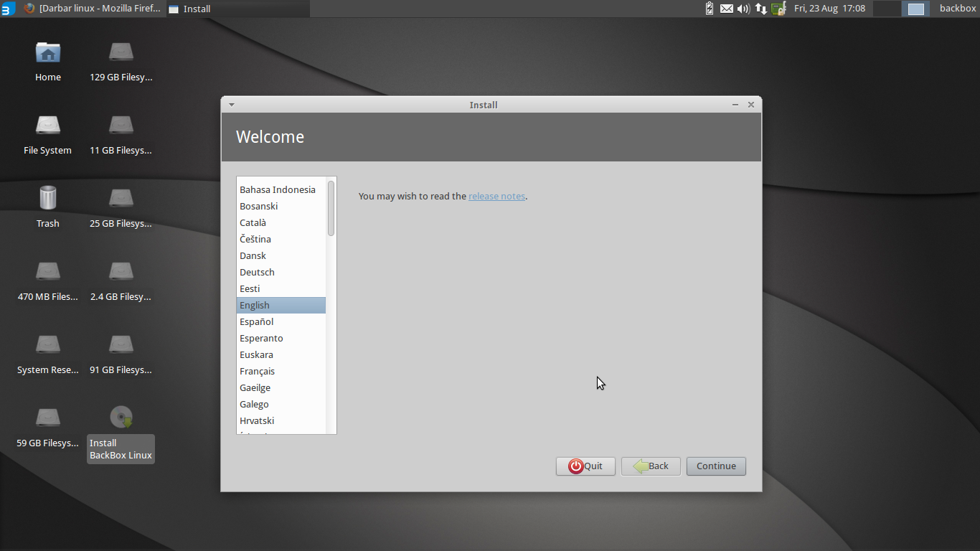Click the language list scrollbar handle
This screenshot has width=980, height=551.
pyautogui.click(x=331, y=208)
